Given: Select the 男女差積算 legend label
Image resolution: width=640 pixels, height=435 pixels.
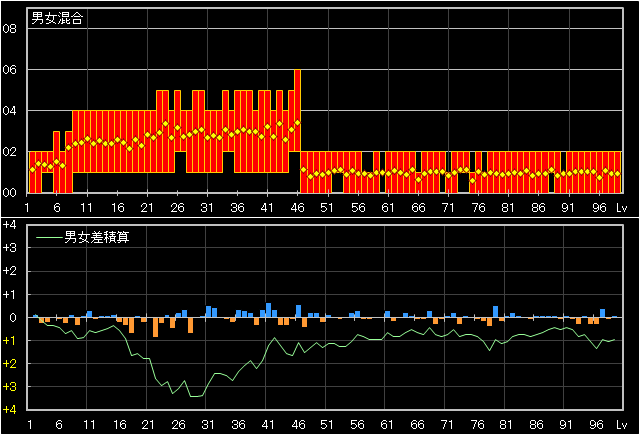Looking at the screenshot, I should pos(96,237).
